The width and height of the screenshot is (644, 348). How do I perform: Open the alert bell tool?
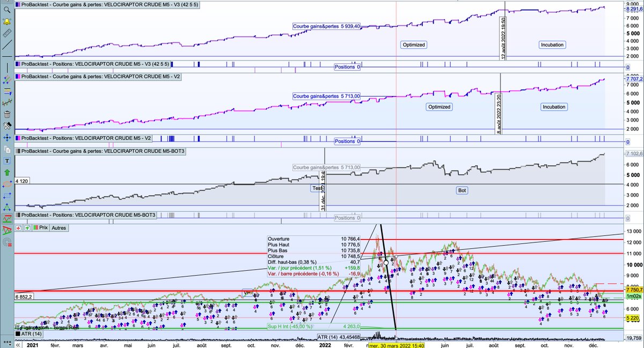point(8,21)
